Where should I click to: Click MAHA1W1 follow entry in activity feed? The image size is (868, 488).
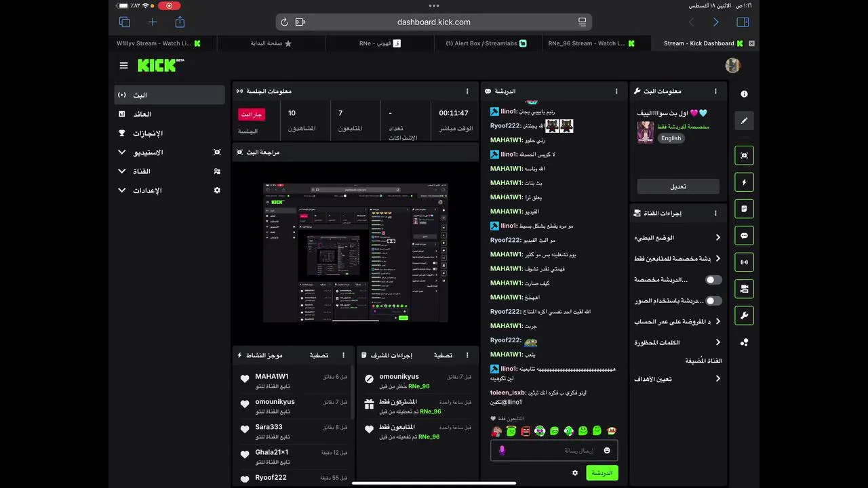pyautogui.click(x=294, y=381)
